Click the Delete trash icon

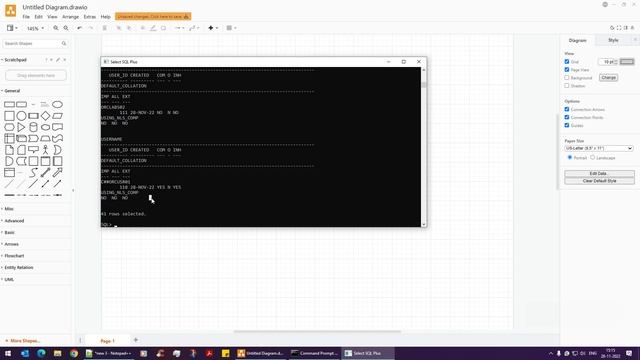[104, 28]
